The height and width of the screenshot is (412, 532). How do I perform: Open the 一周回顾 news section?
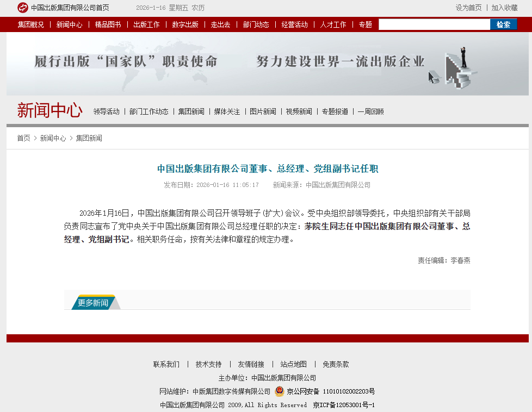[x=370, y=111]
